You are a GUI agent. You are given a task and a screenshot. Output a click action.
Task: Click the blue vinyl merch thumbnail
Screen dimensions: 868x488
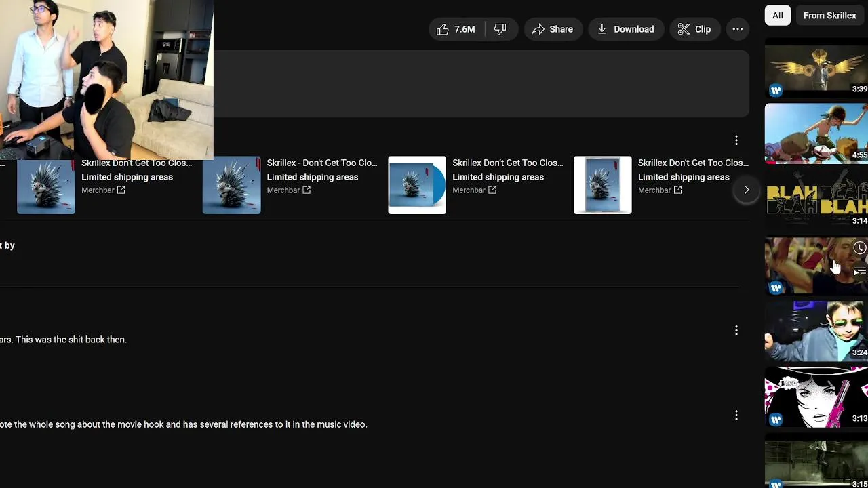click(x=417, y=185)
